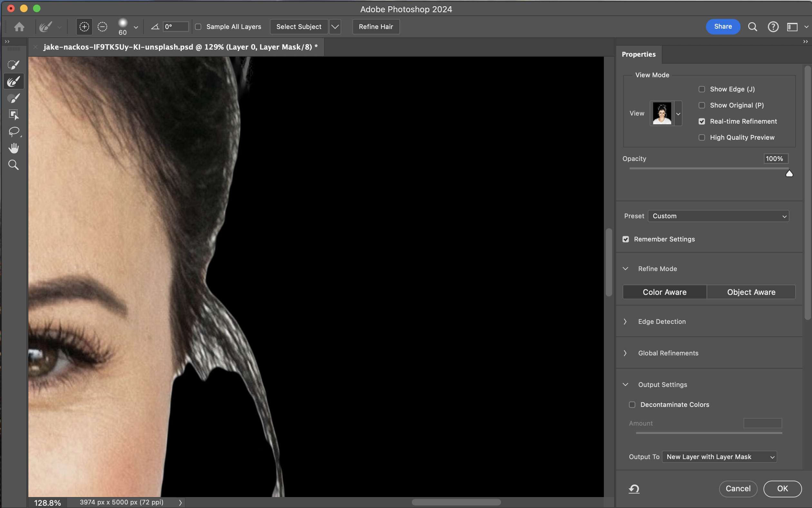
Task: Select the Lasso tool
Action: (x=14, y=131)
